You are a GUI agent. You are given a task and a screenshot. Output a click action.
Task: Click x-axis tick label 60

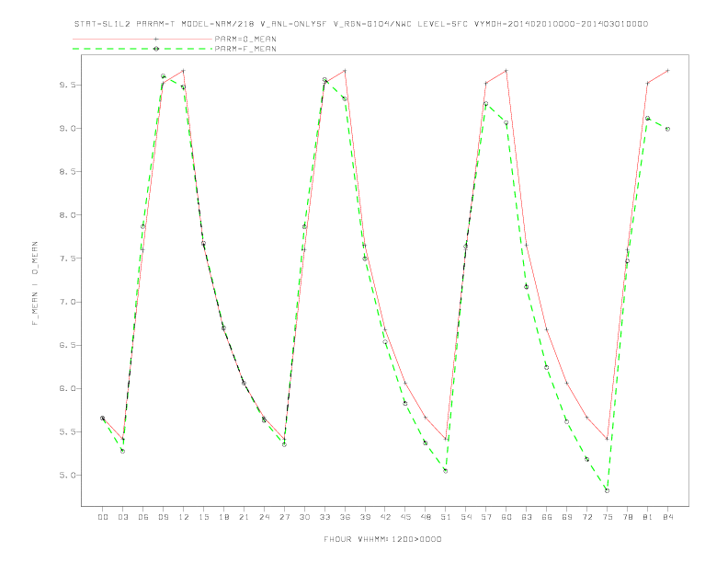(x=506, y=517)
